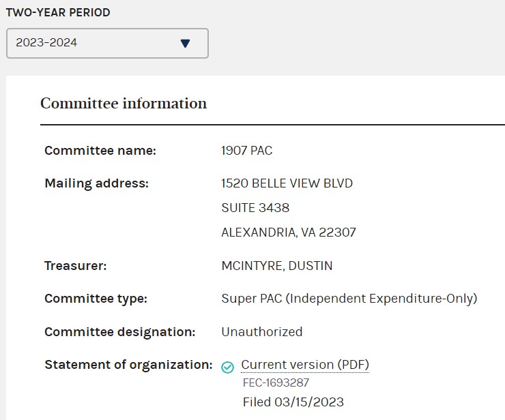Click the 1520 BELLE VIEW BLVD address line
The width and height of the screenshot is (505, 420).
point(287,183)
